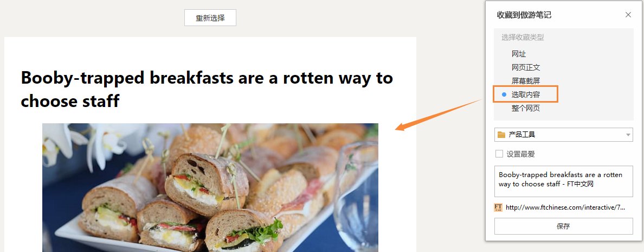Open the 产品工具 folder dropdown

[564, 135]
